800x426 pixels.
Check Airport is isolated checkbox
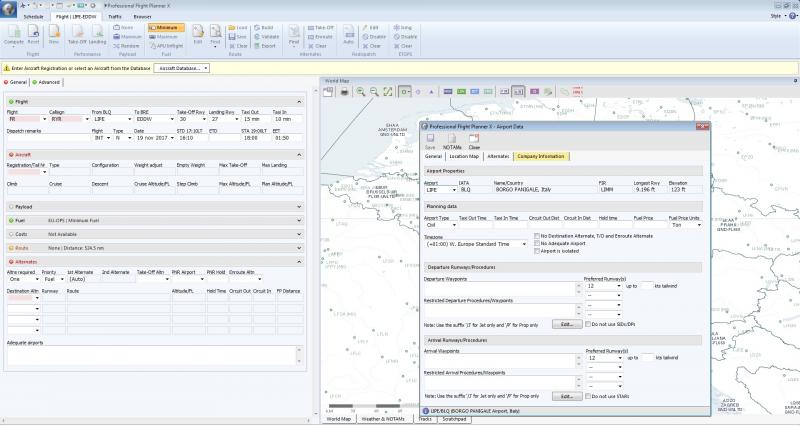click(537, 252)
